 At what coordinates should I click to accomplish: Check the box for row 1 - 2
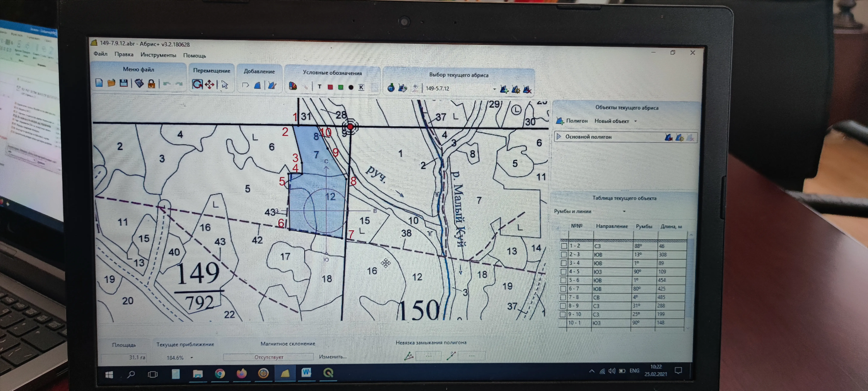564,246
